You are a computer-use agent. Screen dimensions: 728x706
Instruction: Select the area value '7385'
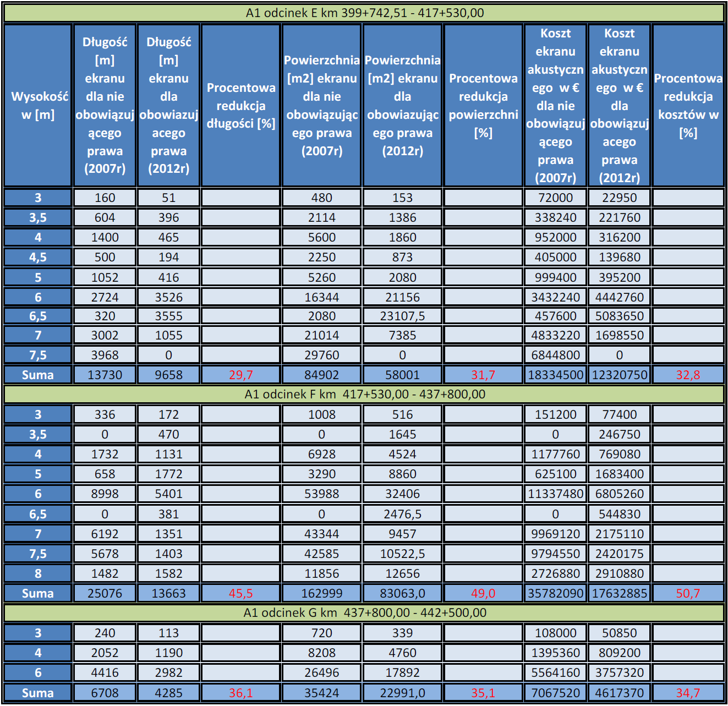pyautogui.click(x=402, y=335)
